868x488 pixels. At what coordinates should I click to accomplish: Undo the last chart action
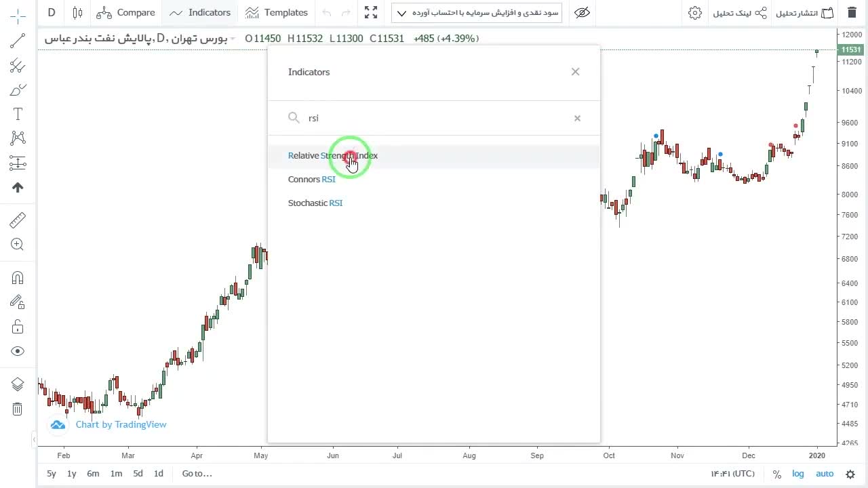pyautogui.click(x=327, y=12)
